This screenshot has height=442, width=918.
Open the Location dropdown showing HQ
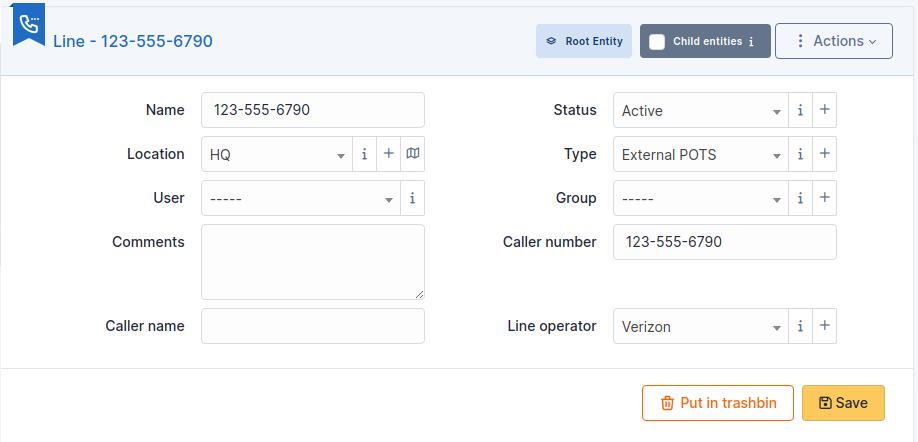tap(277, 154)
